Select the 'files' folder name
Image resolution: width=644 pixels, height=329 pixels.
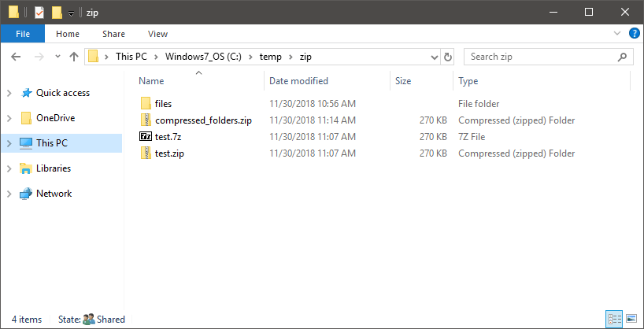pyautogui.click(x=163, y=104)
